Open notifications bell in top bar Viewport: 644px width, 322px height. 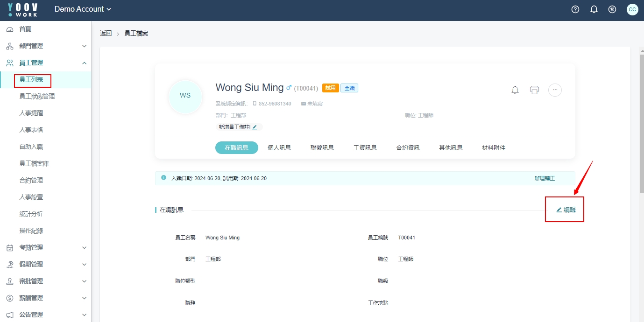[x=594, y=9]
